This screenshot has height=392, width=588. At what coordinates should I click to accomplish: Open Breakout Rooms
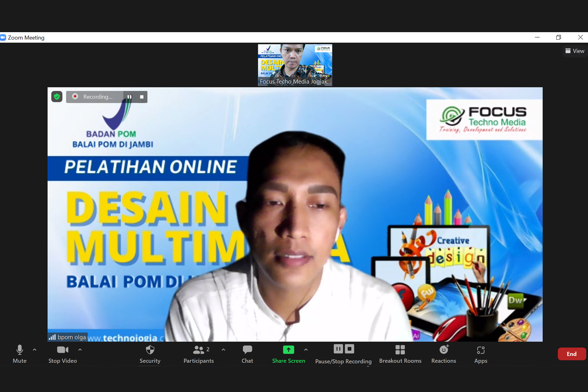click(400, 354)
